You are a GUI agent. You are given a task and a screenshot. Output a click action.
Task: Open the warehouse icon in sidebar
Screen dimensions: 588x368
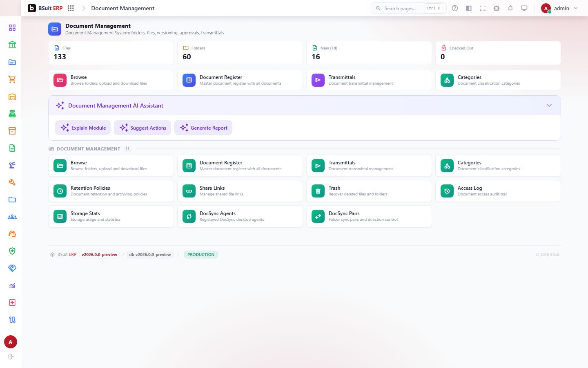tap(12, 96)
